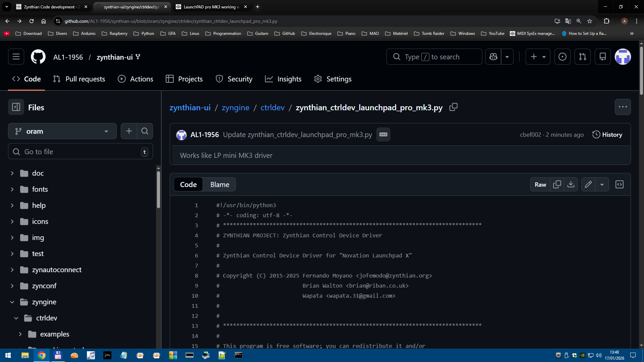Click the Raw button
This screenshot has height=362, width=644.
click(x=540, y=184)
